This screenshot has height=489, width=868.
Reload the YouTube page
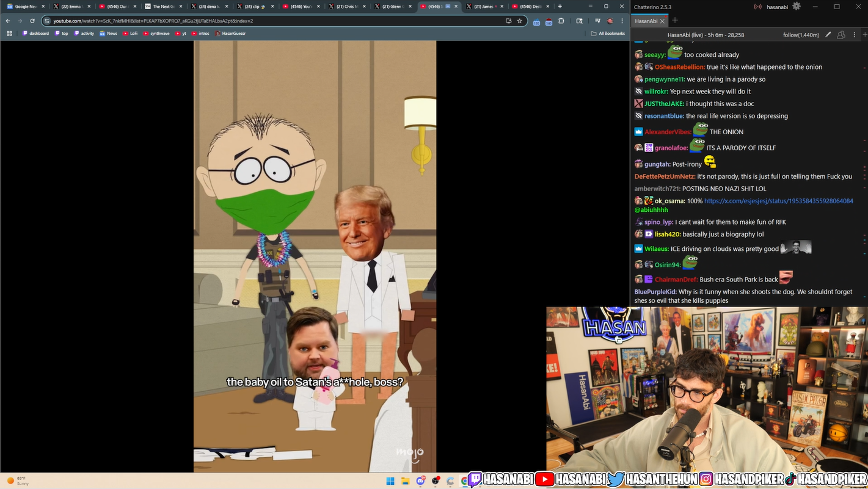coord(32,21)
